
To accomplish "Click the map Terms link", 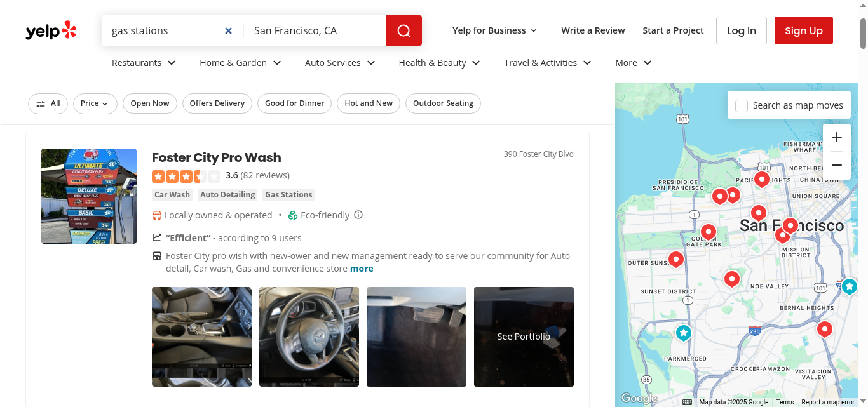I will 785,402.
